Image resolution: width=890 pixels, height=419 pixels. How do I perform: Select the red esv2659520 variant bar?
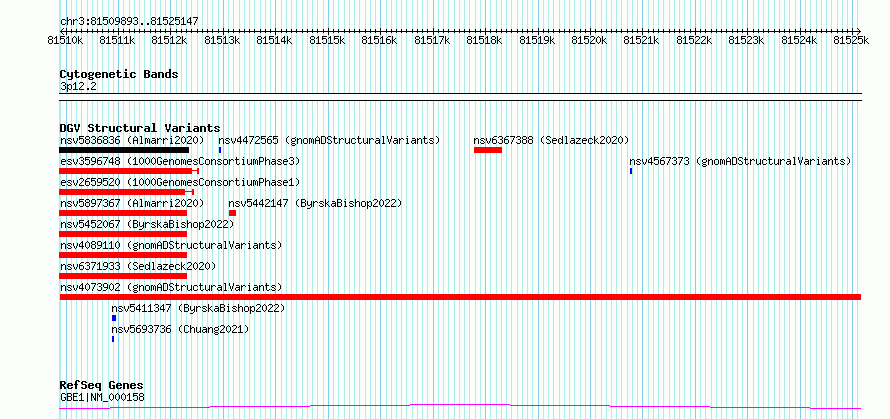click(x=127, y=192)
